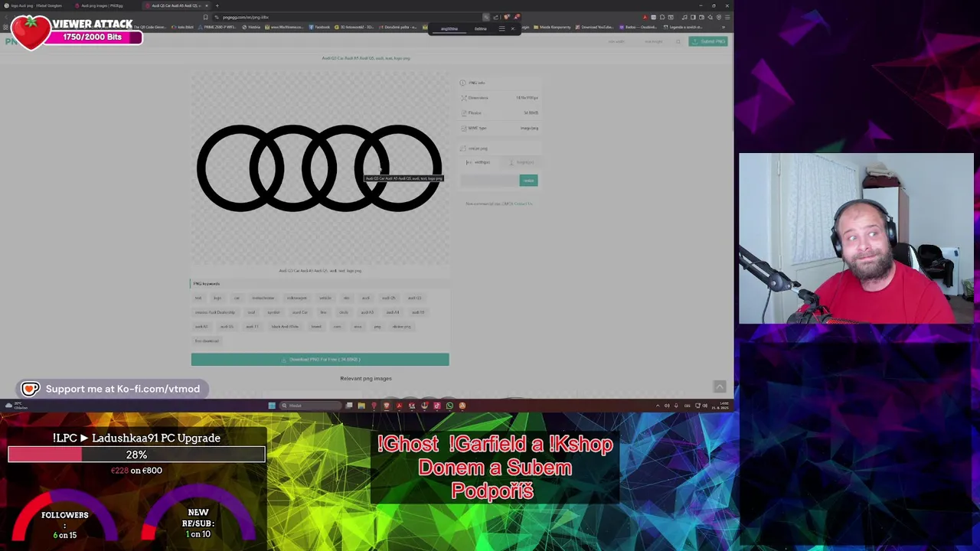Select 'angličtina' in the translate popup
The width and height of the screenshot is (980, 551).
(x=449, y=28)
